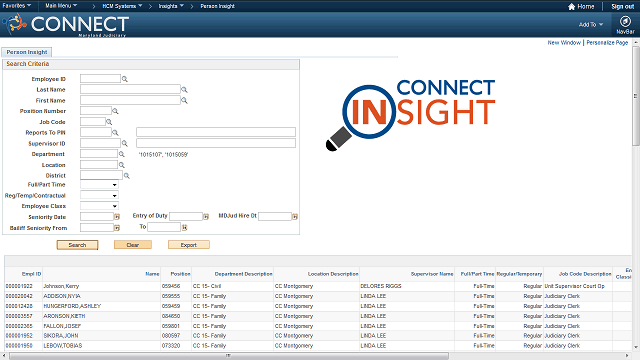Open the New Window link

pyautogui.click(x=564, y=42)
